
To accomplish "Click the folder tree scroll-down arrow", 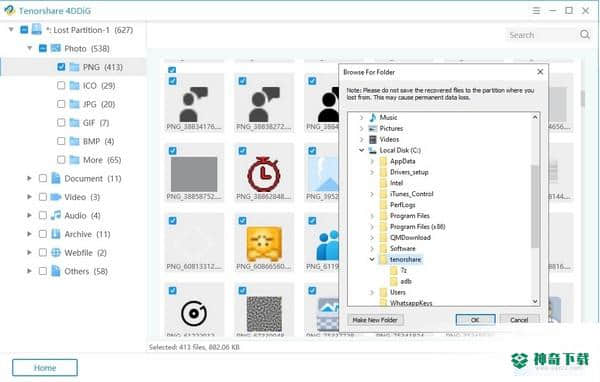I will [535, 301].
